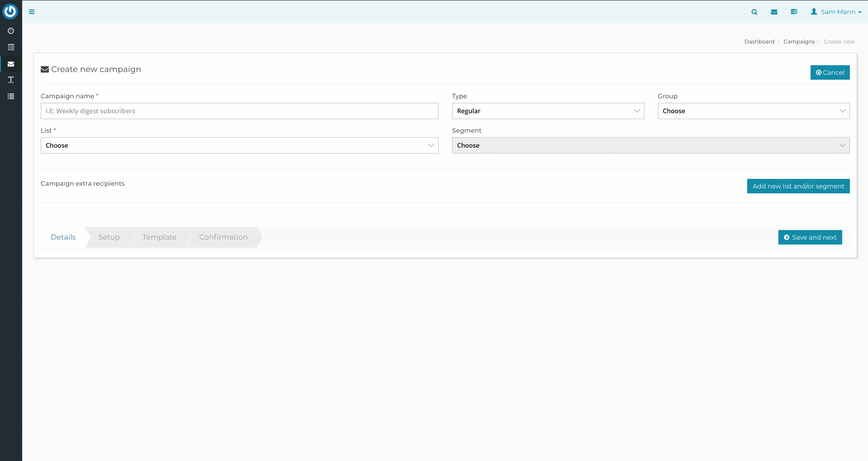Open the server/logs icon in header

tap(794, 12)
